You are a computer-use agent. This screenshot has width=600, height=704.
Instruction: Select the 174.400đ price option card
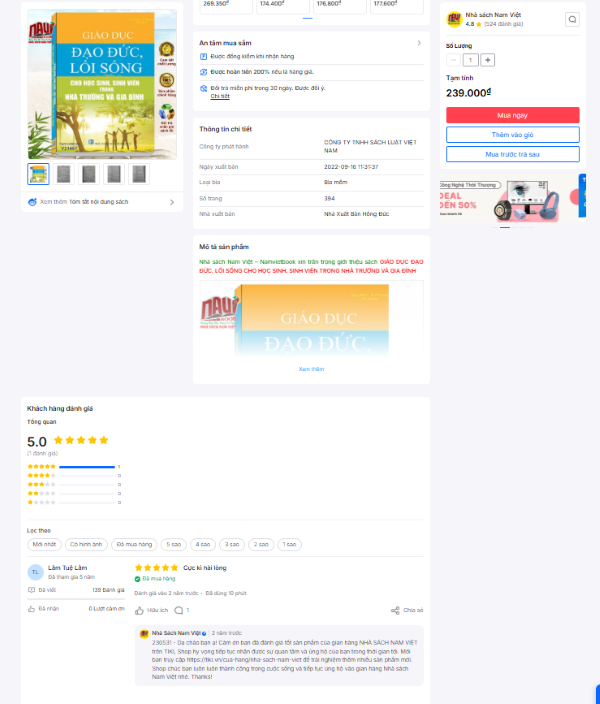click(283, 6)
